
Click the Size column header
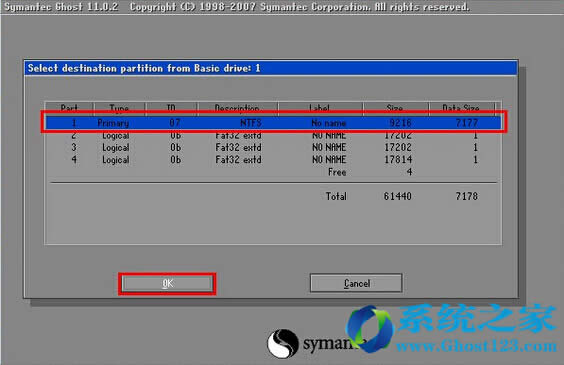pyautogui.click(x=395, y=108)
